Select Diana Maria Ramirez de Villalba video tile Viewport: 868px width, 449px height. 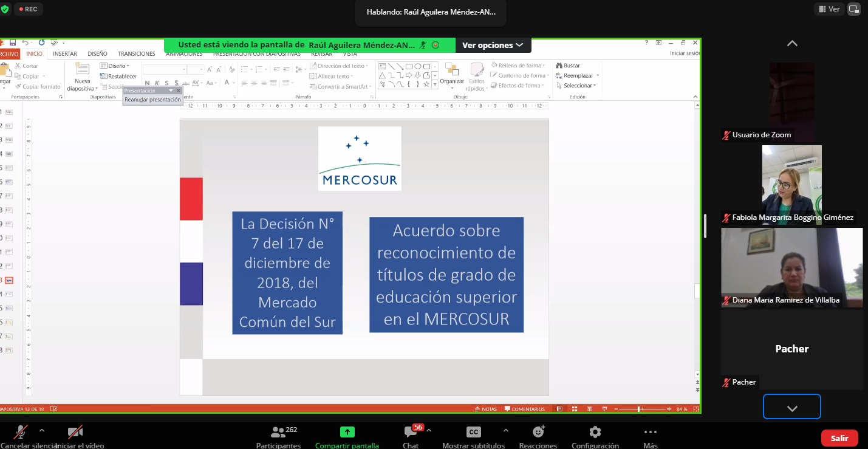coord(791,267)
